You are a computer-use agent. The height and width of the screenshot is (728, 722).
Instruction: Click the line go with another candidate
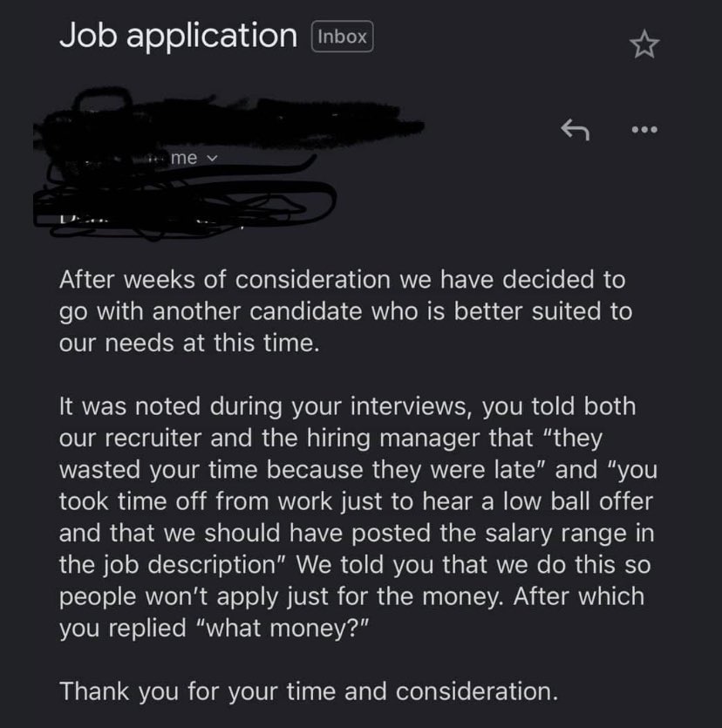pos(345,311)
